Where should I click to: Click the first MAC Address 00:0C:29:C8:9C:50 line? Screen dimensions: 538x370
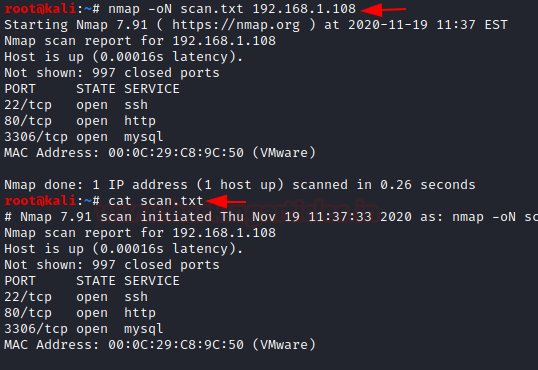pyautogui.click(x=160, y=153)
